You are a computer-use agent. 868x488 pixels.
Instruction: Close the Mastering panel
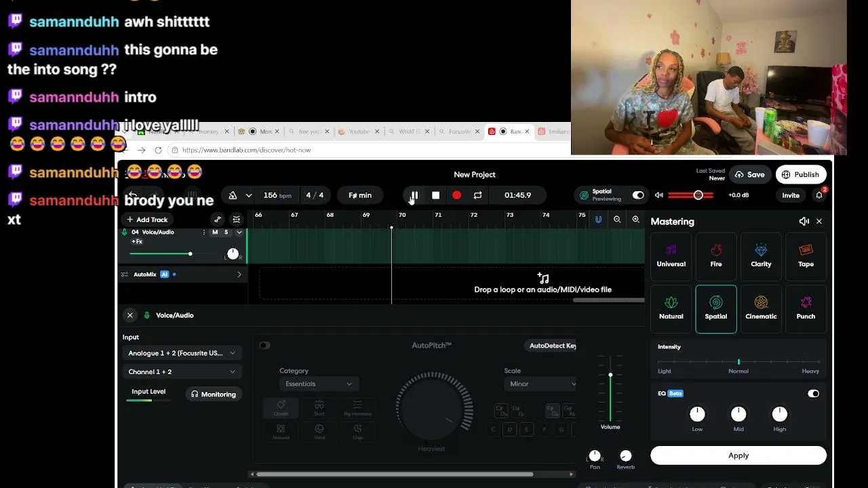(x=819, y=222)
